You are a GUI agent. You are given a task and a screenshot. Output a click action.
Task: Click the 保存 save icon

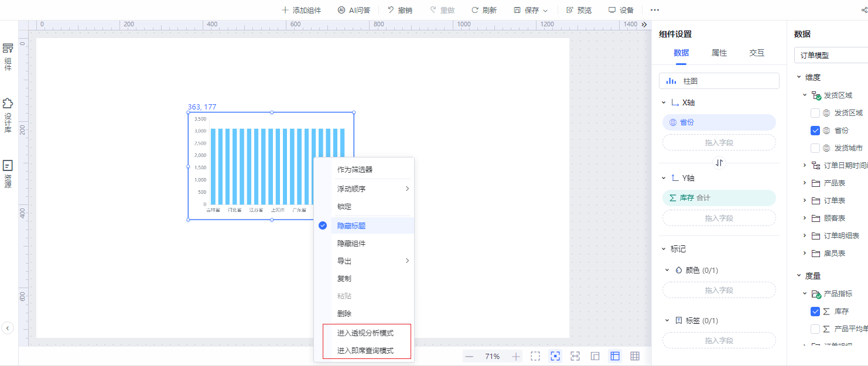(517, 10)
